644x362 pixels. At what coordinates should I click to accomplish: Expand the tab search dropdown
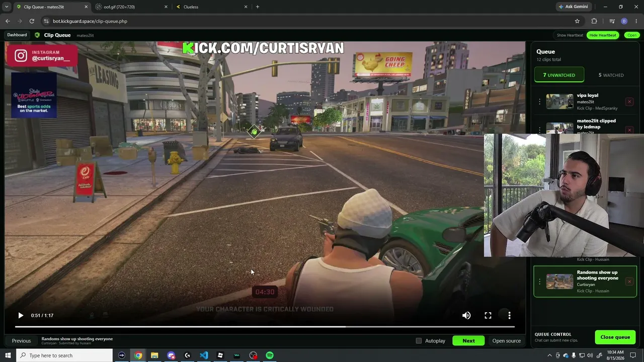click(x=7, y=7)
